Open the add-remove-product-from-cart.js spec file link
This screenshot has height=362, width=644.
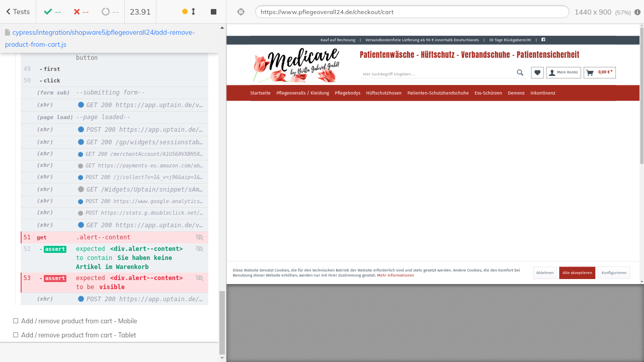coord(100,38)
